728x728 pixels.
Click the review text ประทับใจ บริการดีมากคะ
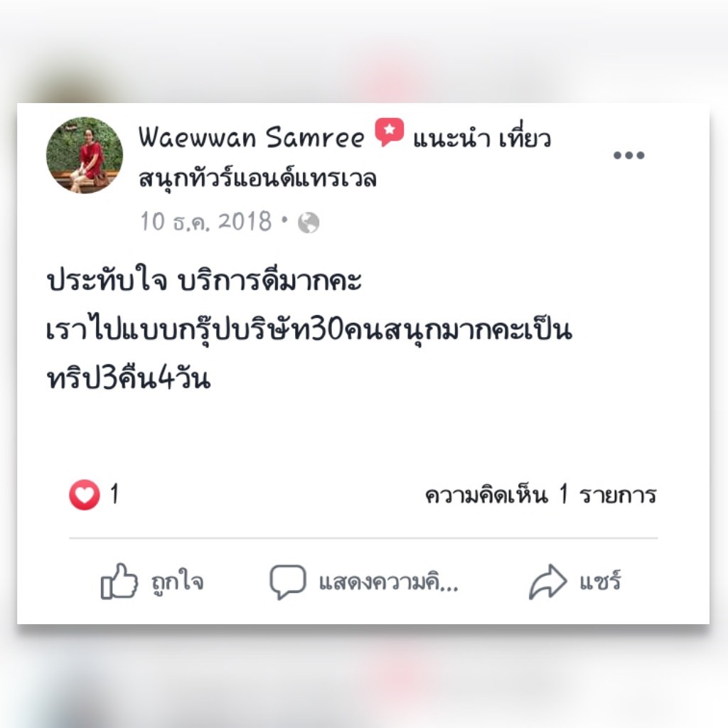(x=204, y=280)
